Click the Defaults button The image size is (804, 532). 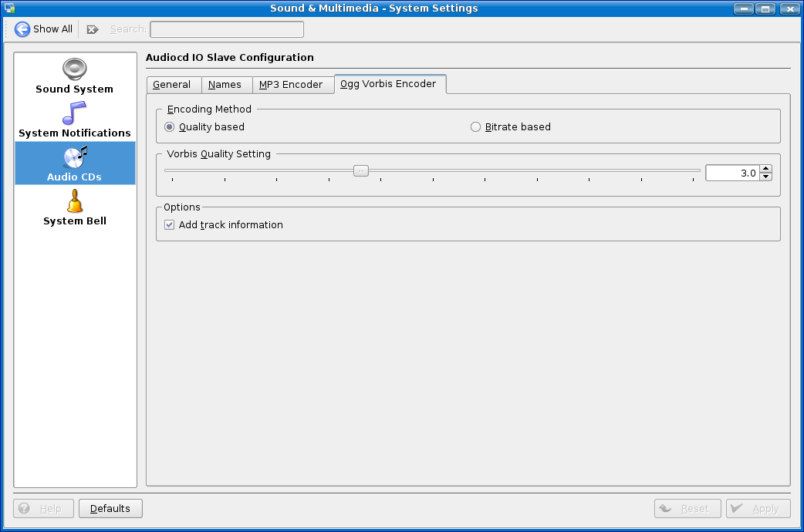point(110,509)
